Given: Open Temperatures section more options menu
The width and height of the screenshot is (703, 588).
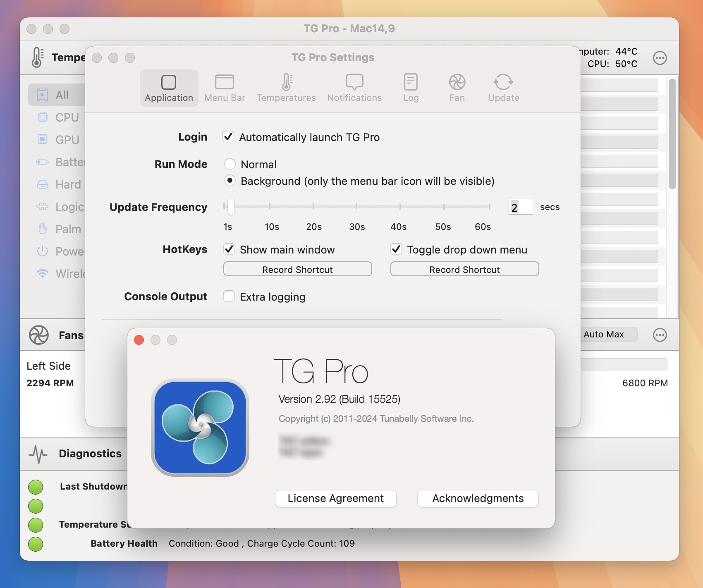Looking at the screenshot, I should pyautogui.click(x=660, y=57).
